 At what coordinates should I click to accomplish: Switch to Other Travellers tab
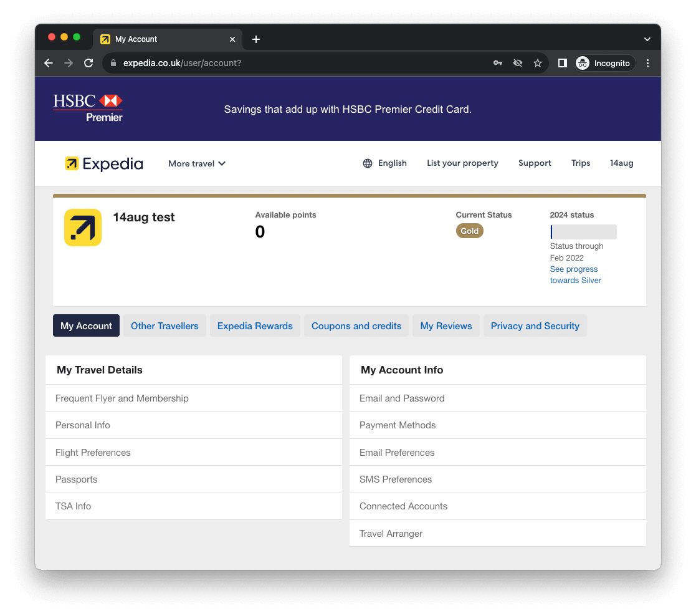coord(164,325)
